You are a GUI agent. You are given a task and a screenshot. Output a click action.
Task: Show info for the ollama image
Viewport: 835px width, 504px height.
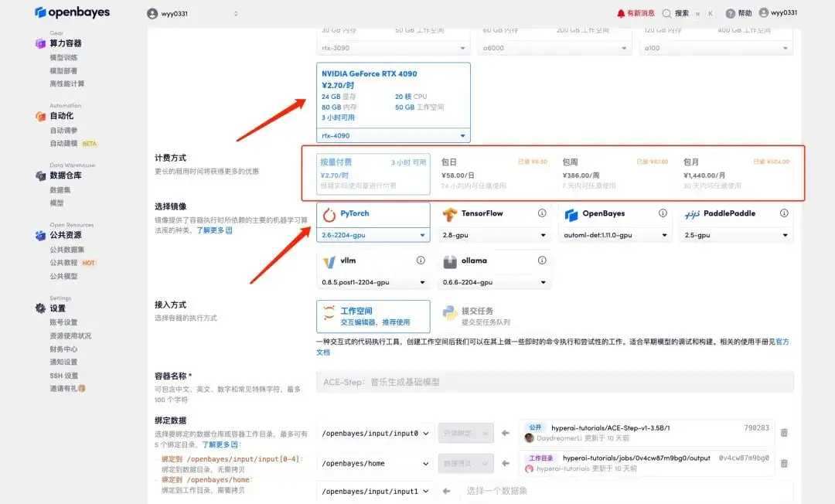click(x=541, y=261)
